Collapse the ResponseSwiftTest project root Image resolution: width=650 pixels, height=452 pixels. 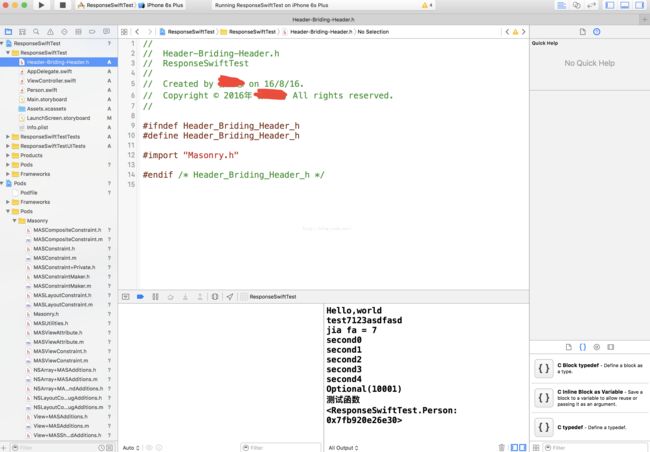click(x=2, y=43)
